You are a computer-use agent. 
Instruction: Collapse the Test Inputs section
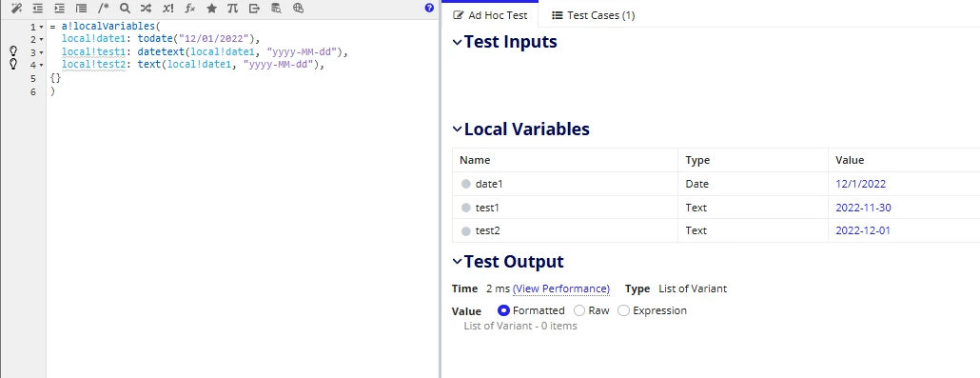(458, 43)
